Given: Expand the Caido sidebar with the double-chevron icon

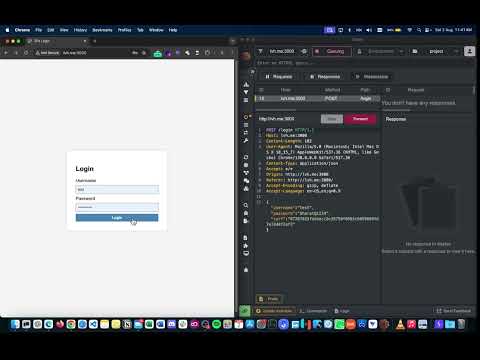Looking at the screenshot, I should pos(252,72).
